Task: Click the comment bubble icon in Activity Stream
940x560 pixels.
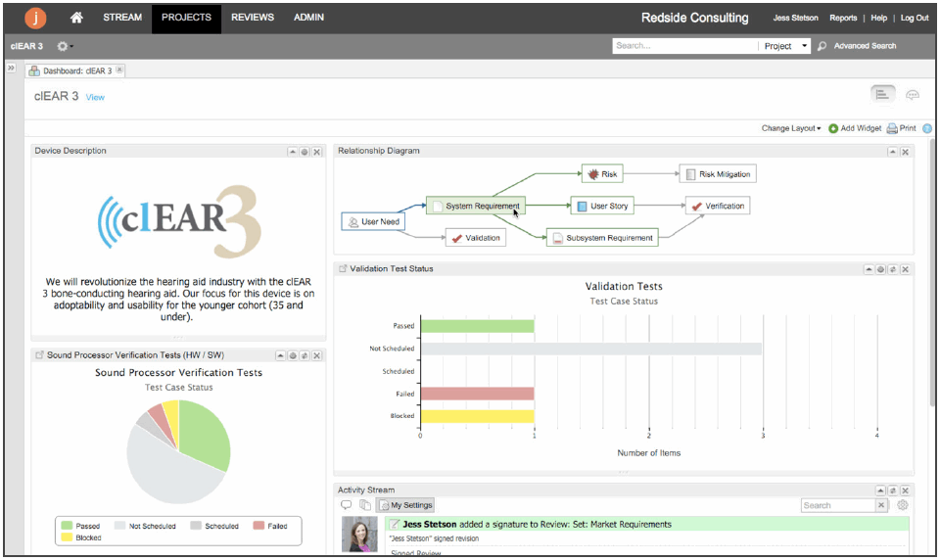Action: point(347,505)
